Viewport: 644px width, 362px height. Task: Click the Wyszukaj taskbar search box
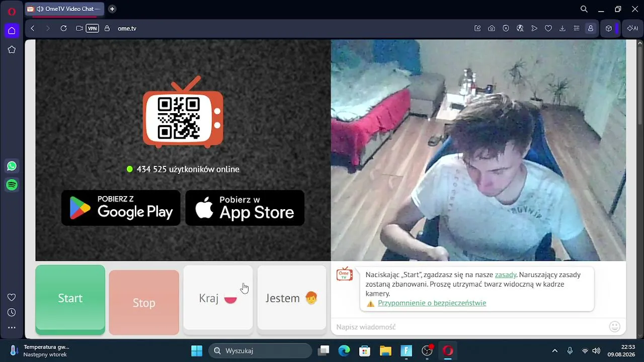[x=261, y=350]
